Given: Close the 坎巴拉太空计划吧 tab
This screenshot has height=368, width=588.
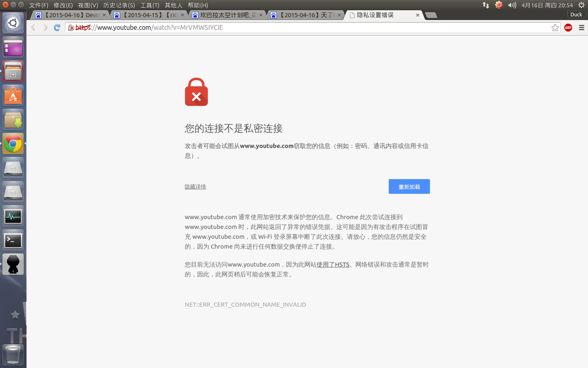Looking at the screenshot, I should tap(261, 15).
